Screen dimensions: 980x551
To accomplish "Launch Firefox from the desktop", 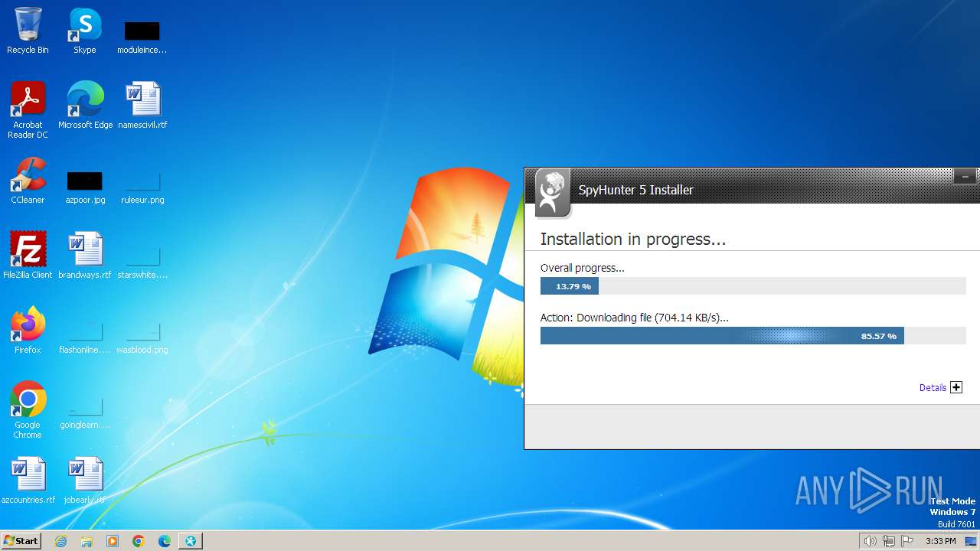I will (x=28, y=330).
